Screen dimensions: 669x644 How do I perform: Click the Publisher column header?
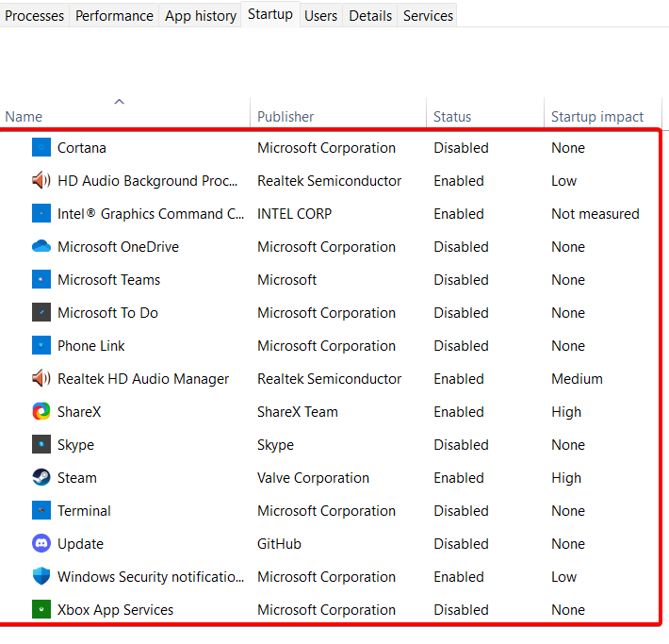286,117
